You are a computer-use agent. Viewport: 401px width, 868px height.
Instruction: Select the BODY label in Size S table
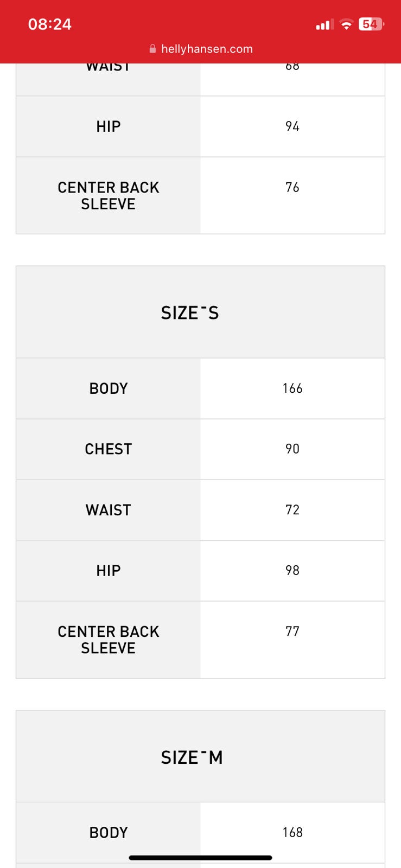(109, 388)
